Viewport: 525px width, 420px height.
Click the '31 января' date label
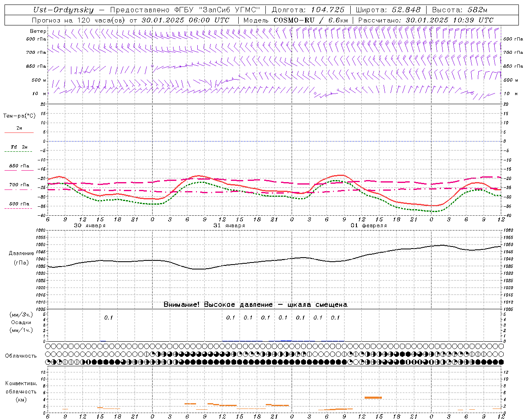point(229,226)
